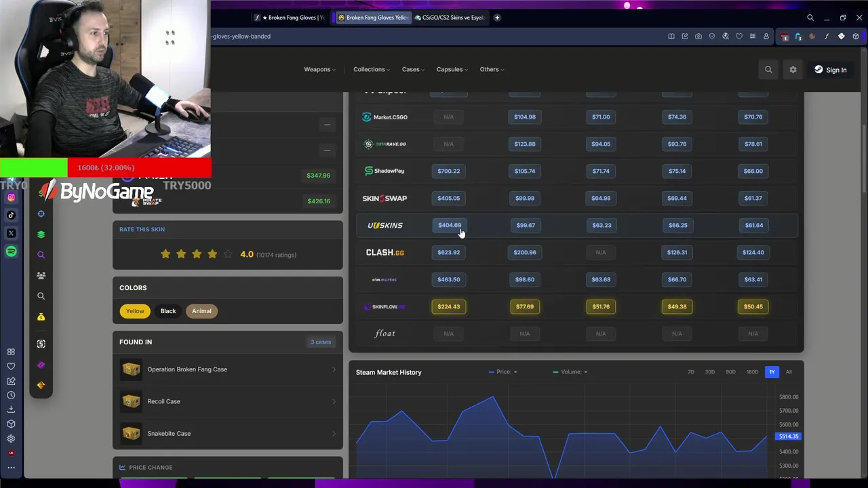The image size is (868, 488).
Task: Take a snapshot with the camera icon
Action: [x=698, y=37]
